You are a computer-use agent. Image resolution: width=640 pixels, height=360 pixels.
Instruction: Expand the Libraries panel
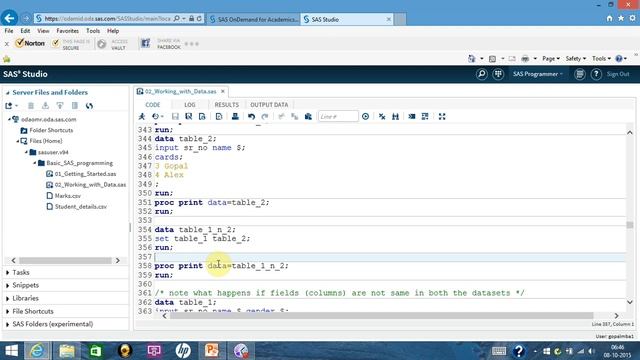[x=25, y=298]
